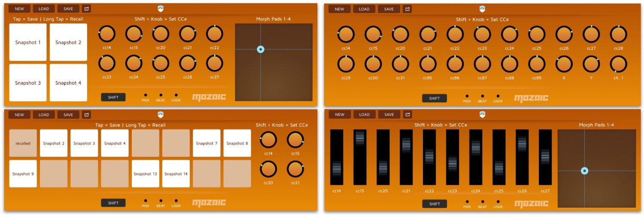This screenshot has height=215, width=644.
Task: Click the shield logo icon in the top-left panel
Action: [161, 9]
